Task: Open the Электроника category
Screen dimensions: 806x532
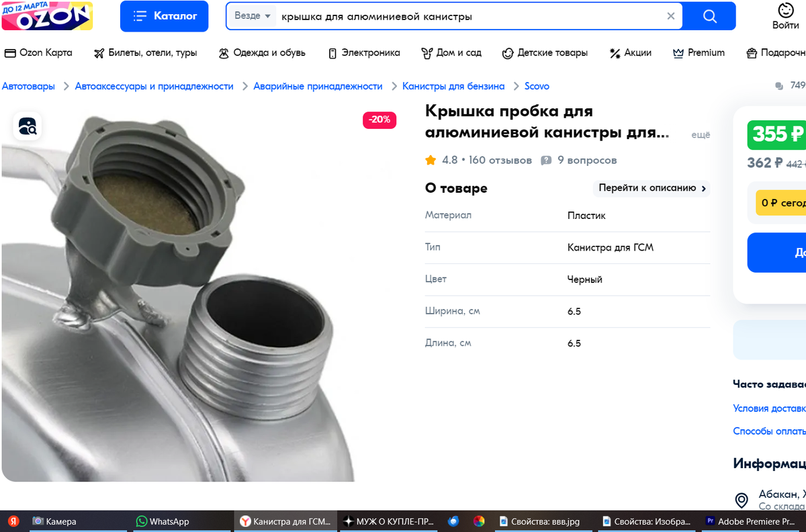Action: point(367,52)
